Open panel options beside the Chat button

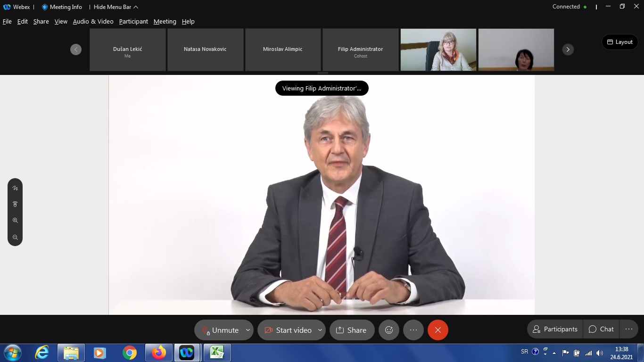[x=629, y=329]
